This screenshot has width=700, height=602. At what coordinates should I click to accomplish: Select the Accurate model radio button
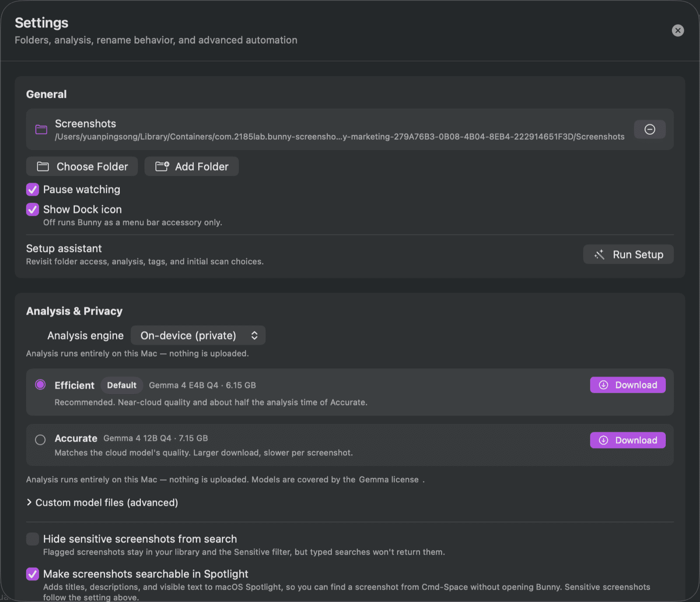40,440
